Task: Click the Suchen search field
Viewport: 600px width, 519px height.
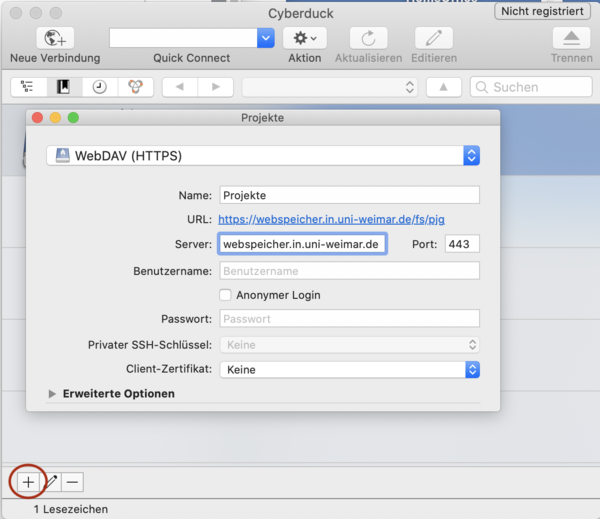Action: (531, 87)
